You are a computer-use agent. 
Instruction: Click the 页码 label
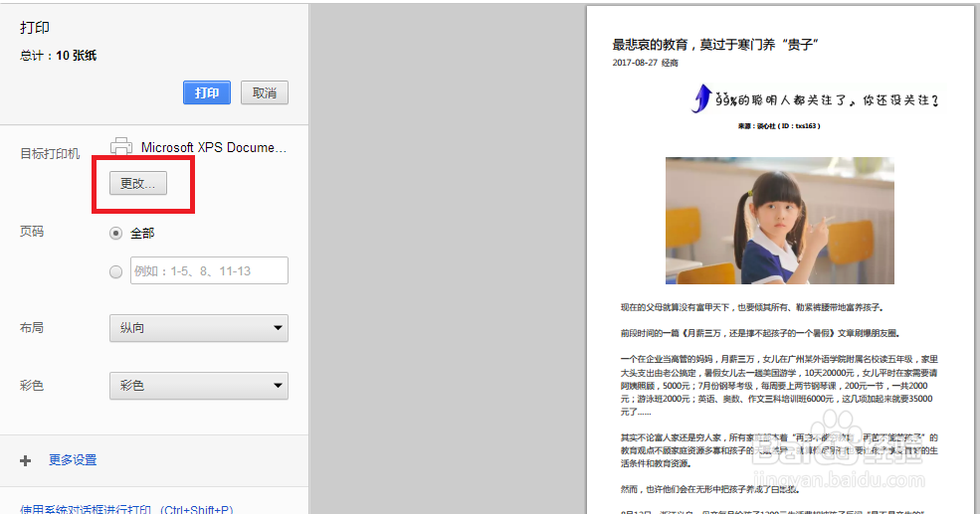point(32,232)
